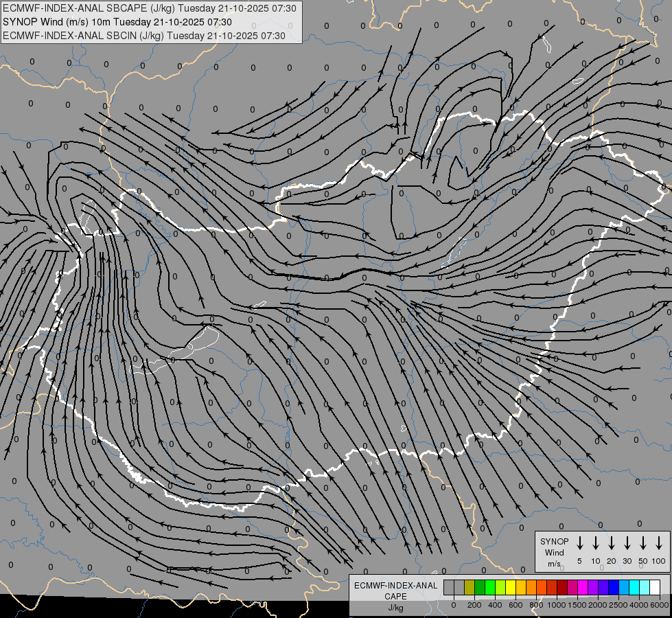Click the 2000 tick label on the CAPE scale
Viewport: 672px width, 618px height.
pos(598,605)
